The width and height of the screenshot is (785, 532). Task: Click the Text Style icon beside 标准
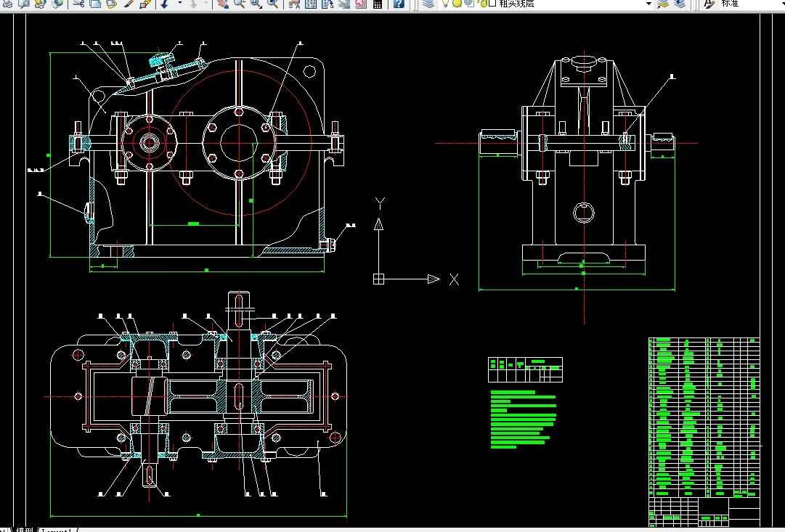point(709,4)
